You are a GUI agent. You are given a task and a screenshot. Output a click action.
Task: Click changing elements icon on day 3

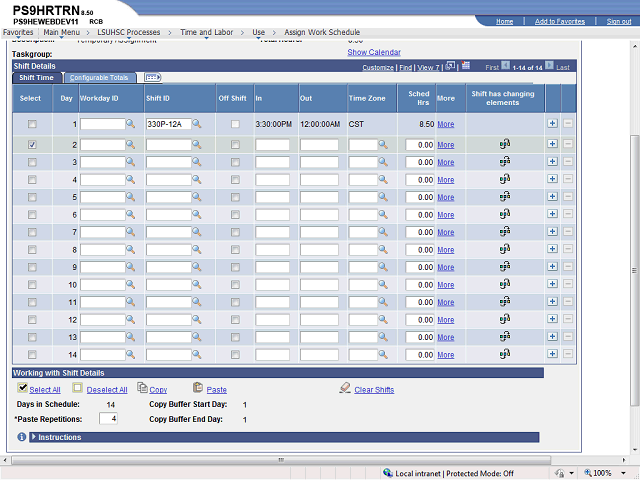tap(504, 162)
